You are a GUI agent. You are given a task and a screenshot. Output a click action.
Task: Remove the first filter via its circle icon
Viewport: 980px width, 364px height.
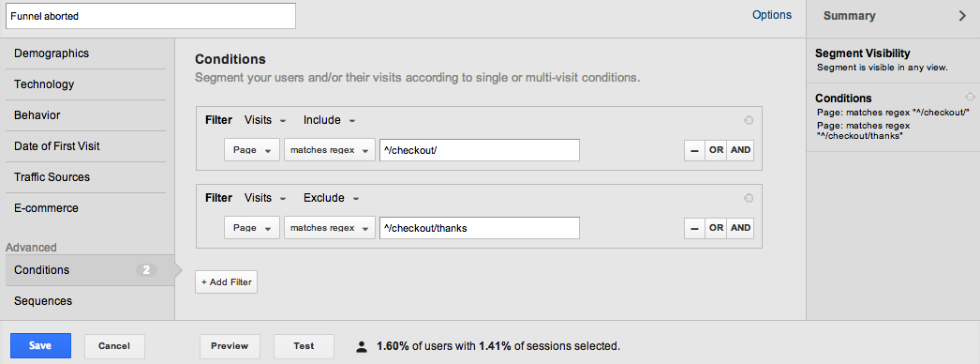pyautogui.click(x=749, y=120)
